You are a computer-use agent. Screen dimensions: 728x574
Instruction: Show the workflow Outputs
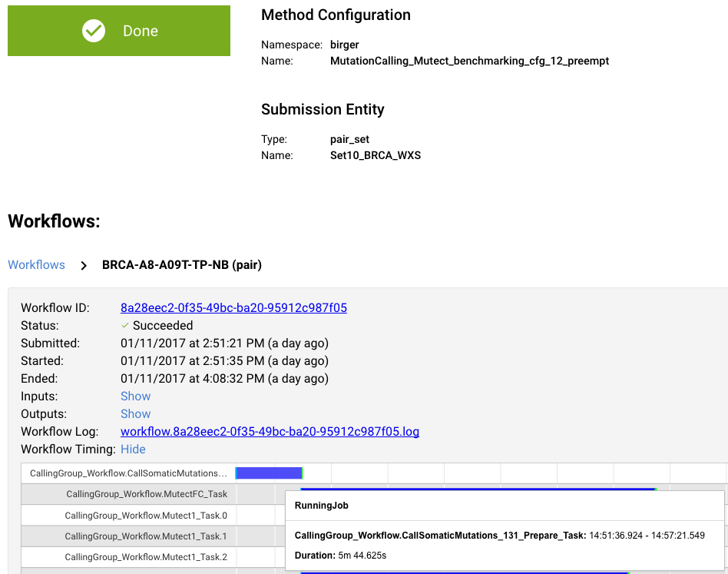point(136,413)
